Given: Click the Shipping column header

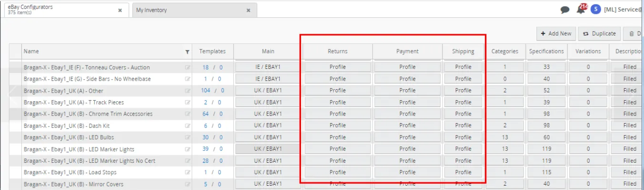Looking at the screenshot, I should coord(463,51).
